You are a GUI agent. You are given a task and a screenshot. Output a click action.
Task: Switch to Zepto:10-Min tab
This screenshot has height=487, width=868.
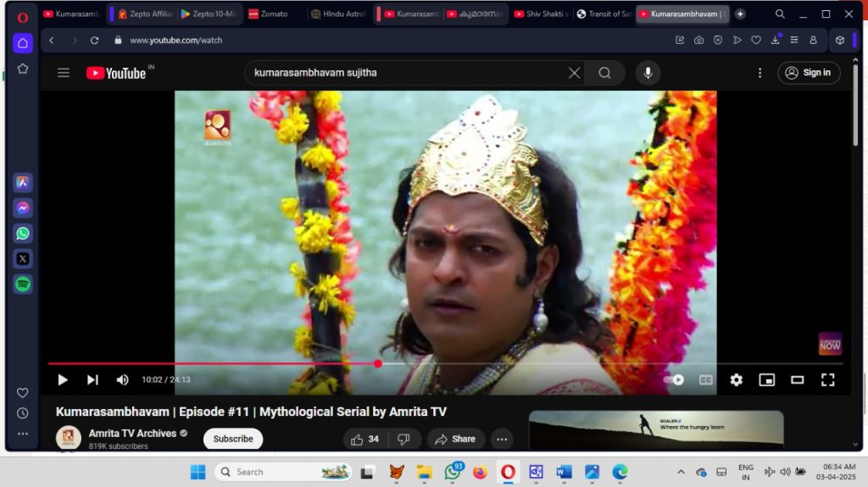tap(209, 14)
